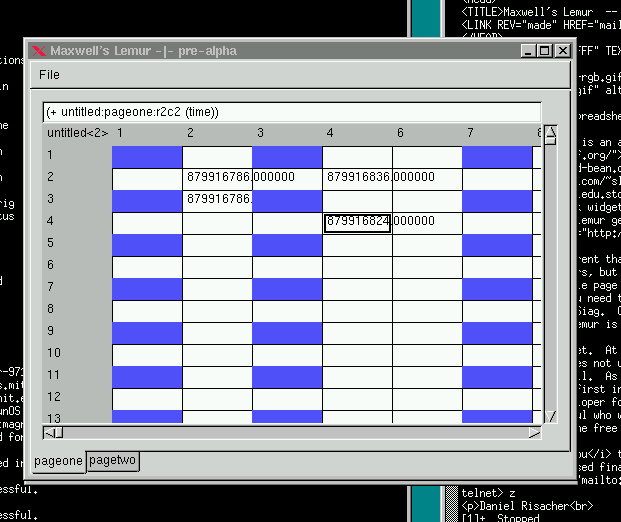Select row header 10

click(x=54, y=353)
